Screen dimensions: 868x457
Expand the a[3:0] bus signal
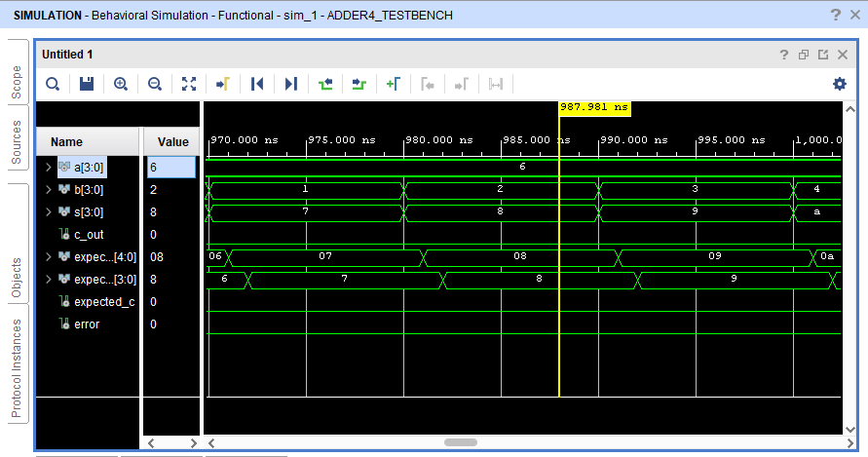[48, 168]
